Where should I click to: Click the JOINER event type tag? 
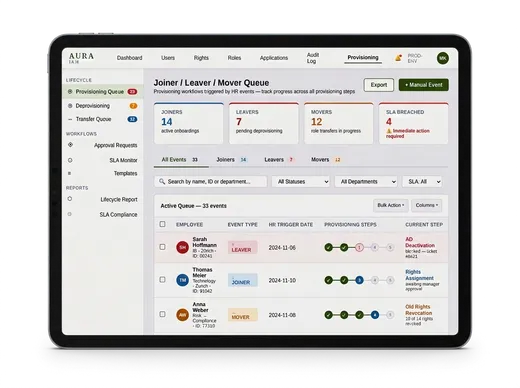pos(242,280)
